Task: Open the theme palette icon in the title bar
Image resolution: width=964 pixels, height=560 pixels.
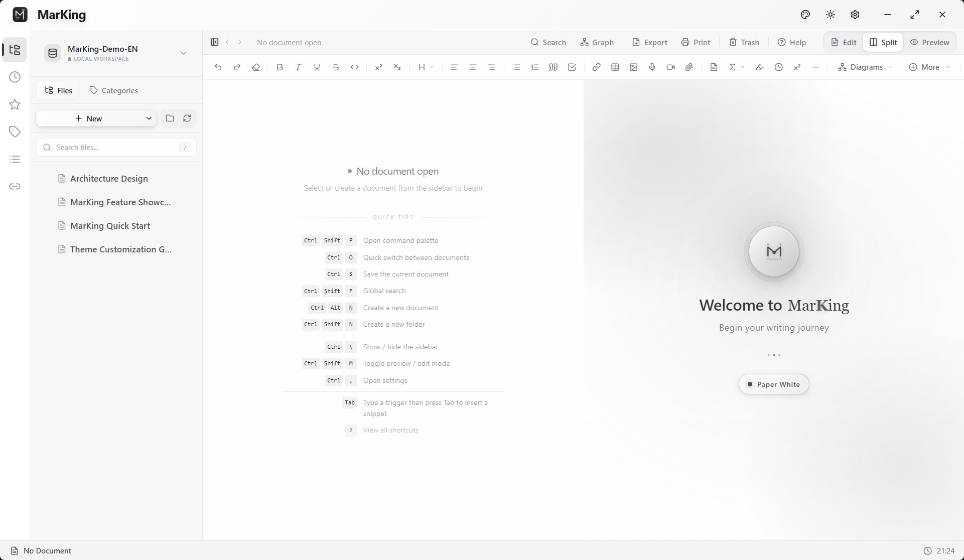Action: [x=805, y=15]
